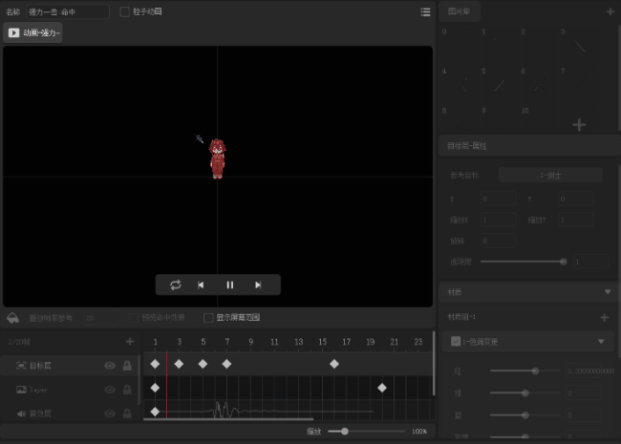
Task: Enable the particle animation checkbox
Action: (124, 12)
